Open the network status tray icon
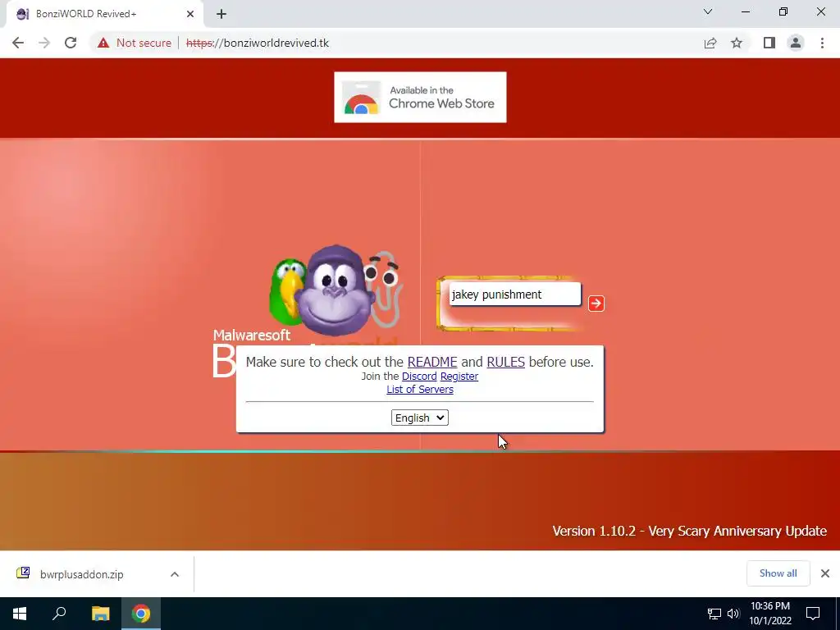Screen dimensions: 840x630 [714, 614]
